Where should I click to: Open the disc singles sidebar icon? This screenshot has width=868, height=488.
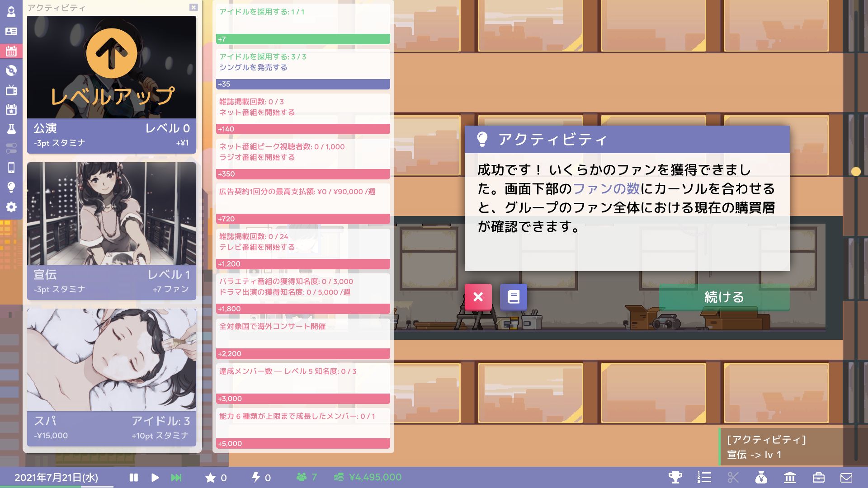11,70
